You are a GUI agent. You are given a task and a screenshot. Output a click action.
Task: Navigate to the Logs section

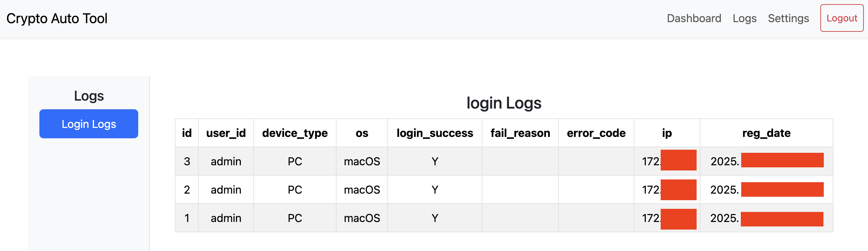click(x=744, y=19)
